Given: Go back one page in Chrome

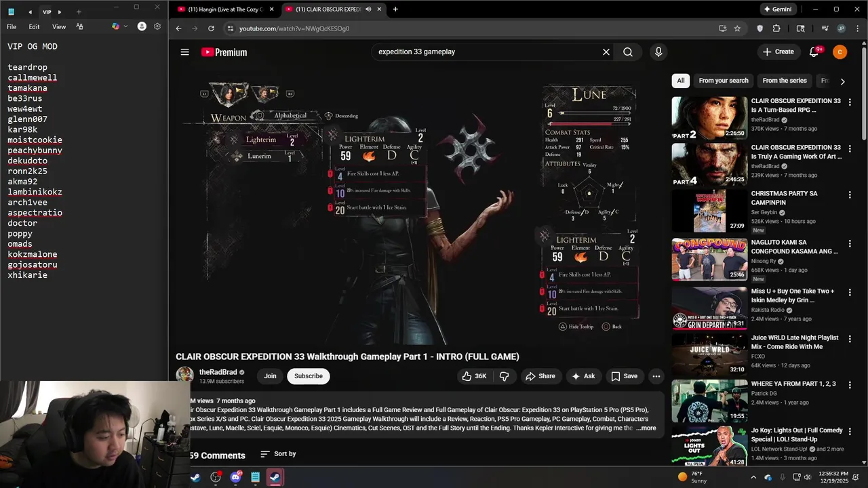Looking at the screenshot, I should [178, 28].
